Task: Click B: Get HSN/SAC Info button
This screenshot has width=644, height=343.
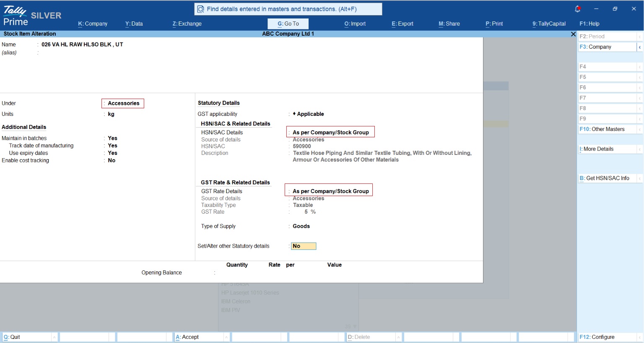Action: 607,178
